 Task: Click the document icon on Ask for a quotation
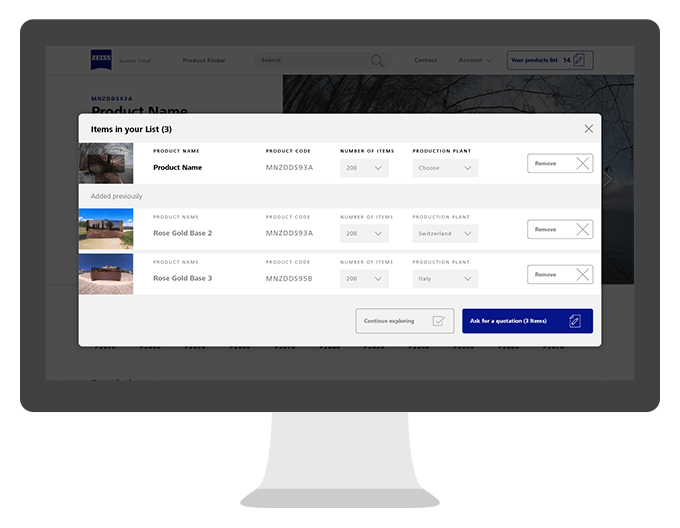575,321
